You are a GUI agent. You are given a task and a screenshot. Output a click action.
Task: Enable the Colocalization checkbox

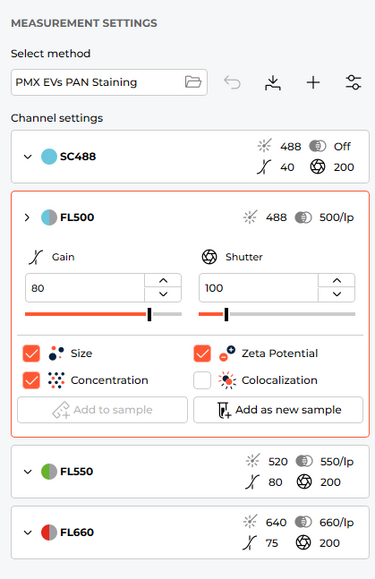[x=202, y=380]
